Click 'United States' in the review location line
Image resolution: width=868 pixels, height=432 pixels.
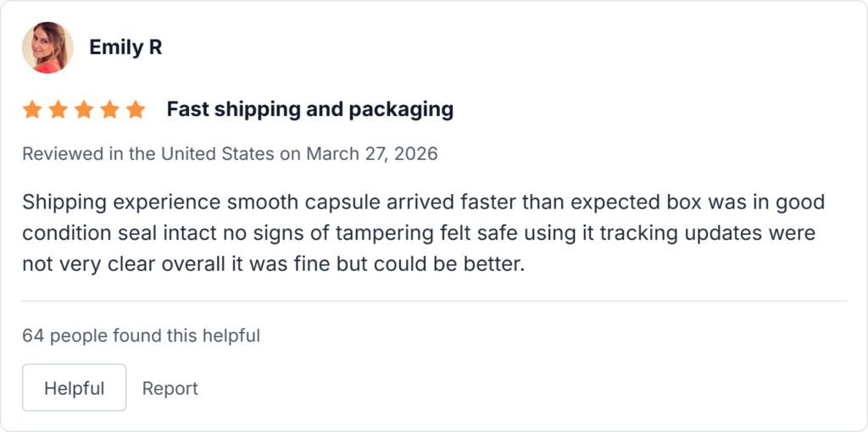[x=217, y=154]
